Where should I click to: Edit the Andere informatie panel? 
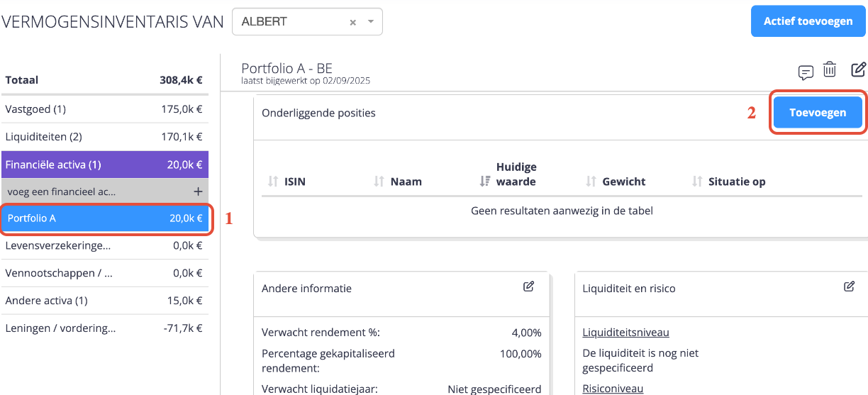pos(528,286)
